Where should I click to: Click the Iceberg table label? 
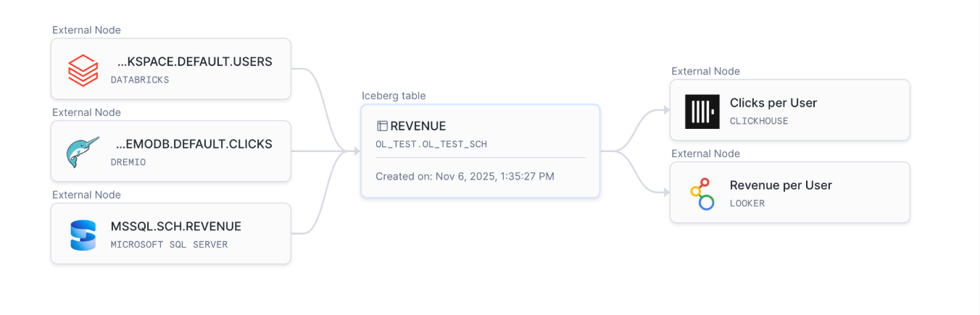point(394,96)
